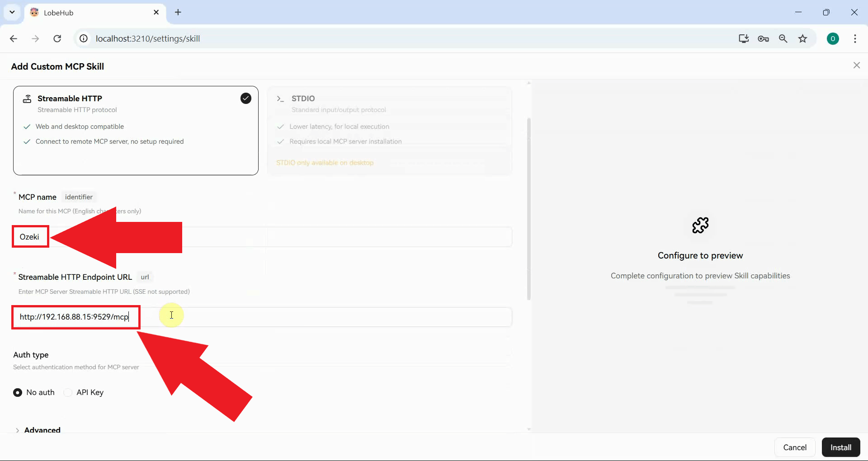
Task: Open the zoom magnifier icon
Action: coord(783,39)
